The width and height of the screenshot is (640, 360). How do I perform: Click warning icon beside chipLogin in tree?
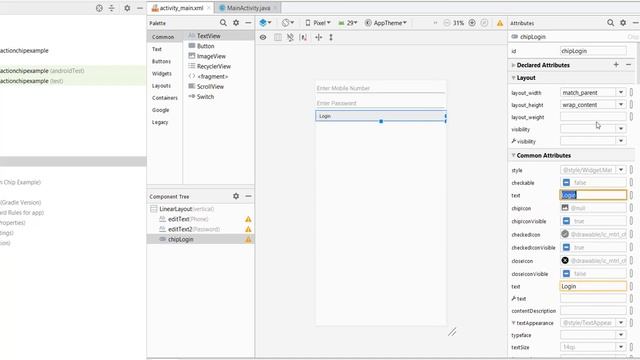pos(248,240)
